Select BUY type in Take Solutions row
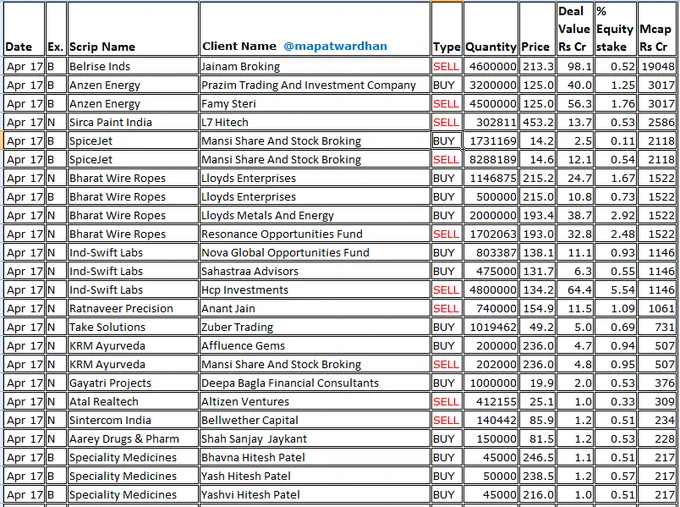This screenshot has width=680, height=507. pos(447,327)
